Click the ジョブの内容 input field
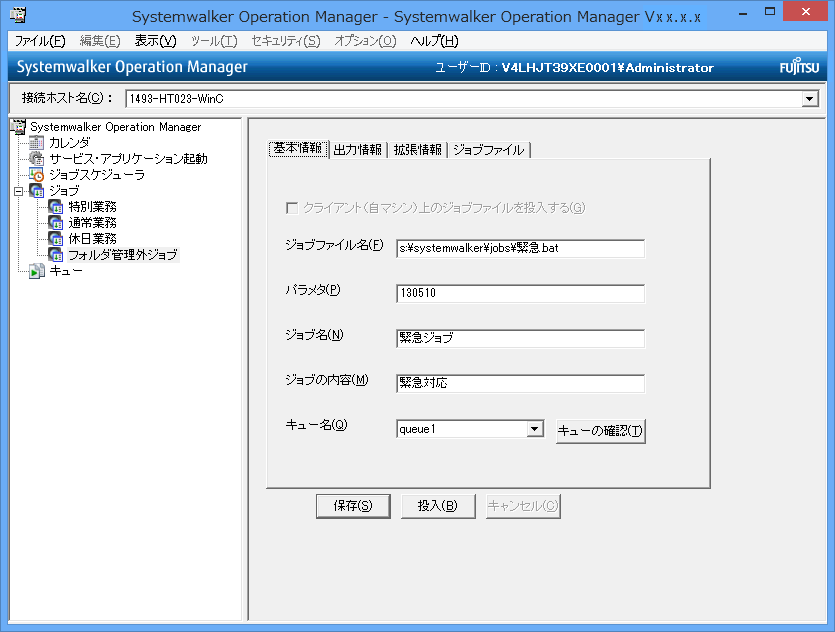Viewport: 835px width, 632px height. [x=520, y=383]
